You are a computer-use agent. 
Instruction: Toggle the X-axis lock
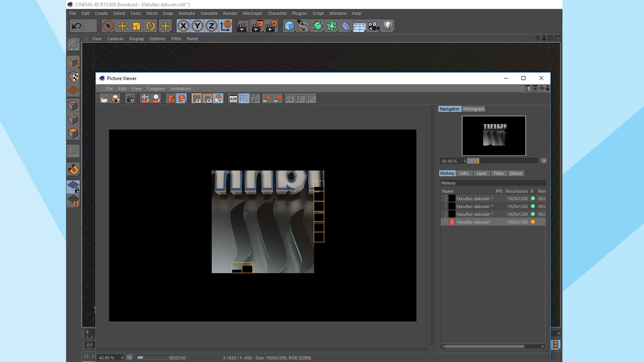[183, 26]
